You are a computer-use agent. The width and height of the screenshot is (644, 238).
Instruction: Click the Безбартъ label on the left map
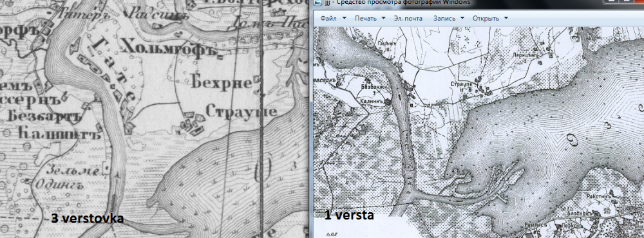43,116
